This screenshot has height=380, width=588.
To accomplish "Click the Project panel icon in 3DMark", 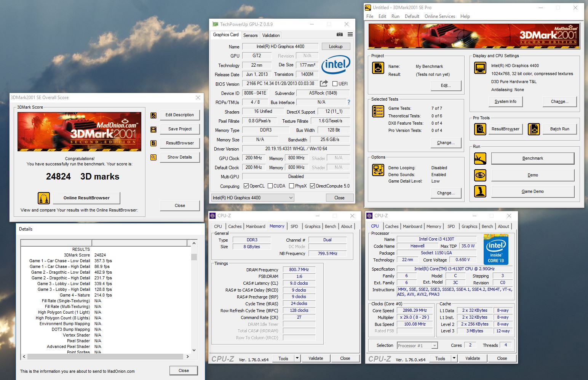I will (x=378, y=68).
